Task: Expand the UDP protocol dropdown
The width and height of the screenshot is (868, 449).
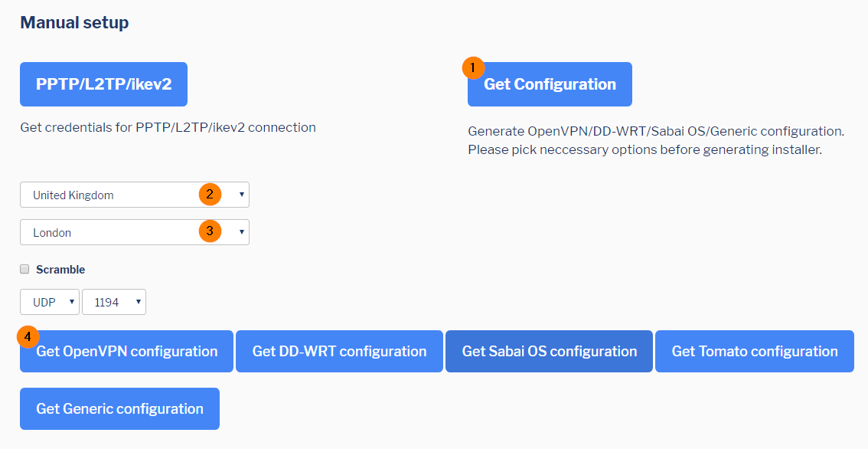Action: point(50,302)
